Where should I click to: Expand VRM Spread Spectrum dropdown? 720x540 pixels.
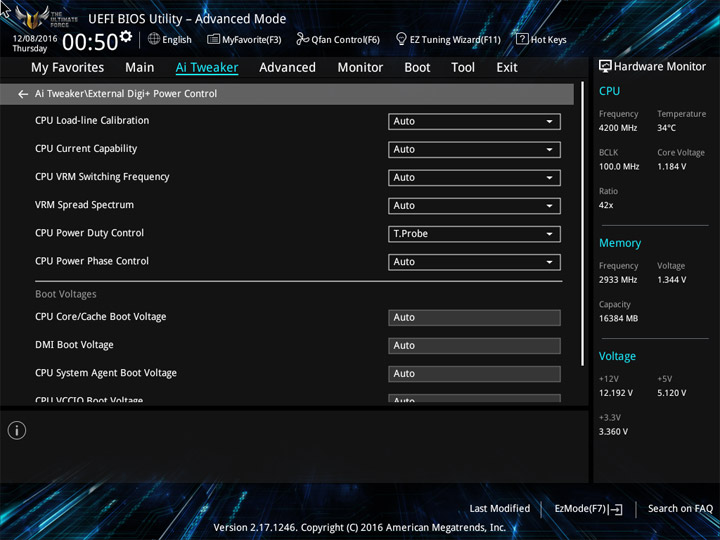click(x=474, y=206)
